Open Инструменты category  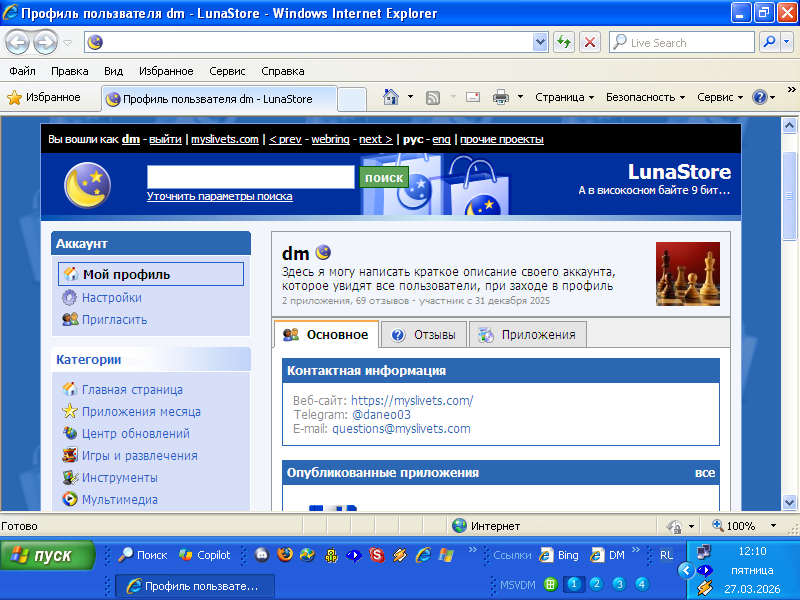pyautogui.click(x=110, y=477)
